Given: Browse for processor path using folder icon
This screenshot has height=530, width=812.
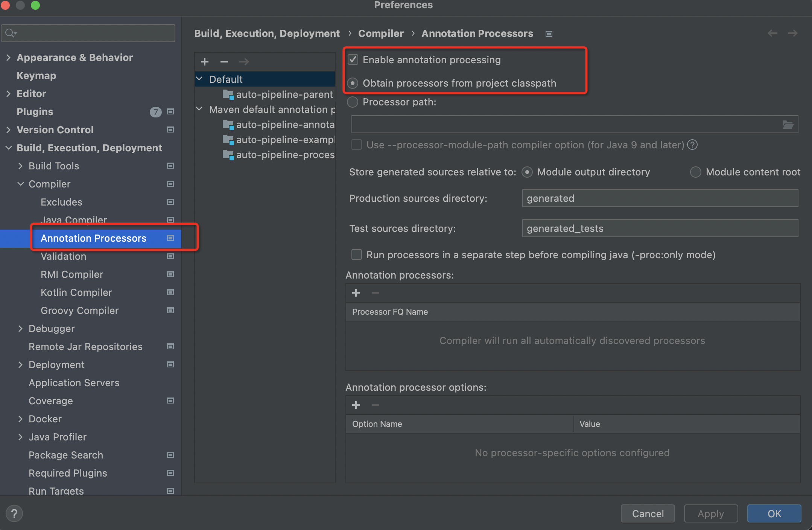Looking at the screenshot, I should click(x=789, y=124).
